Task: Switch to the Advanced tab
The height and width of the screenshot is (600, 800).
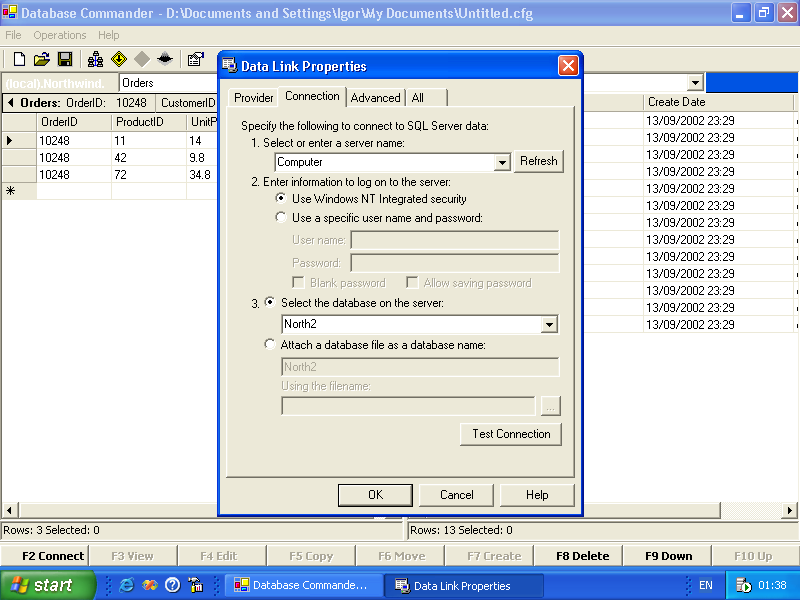Action: [x=376, y=98]
